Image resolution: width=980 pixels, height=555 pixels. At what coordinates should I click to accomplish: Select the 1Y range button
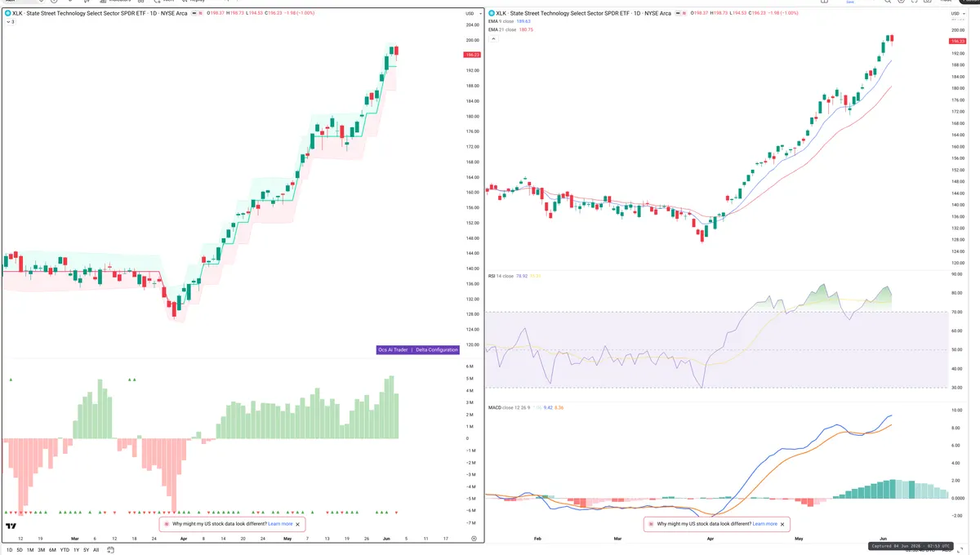(x=76, y=550)
